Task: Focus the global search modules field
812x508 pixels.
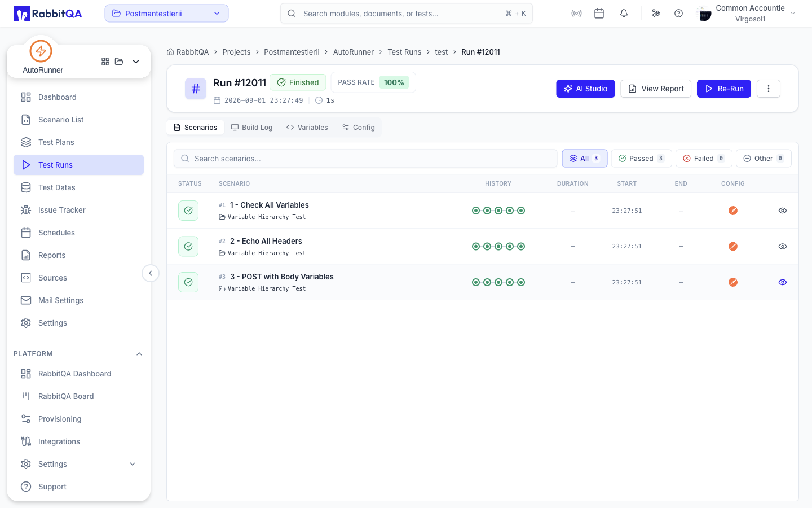Action: tap(407, 14)
